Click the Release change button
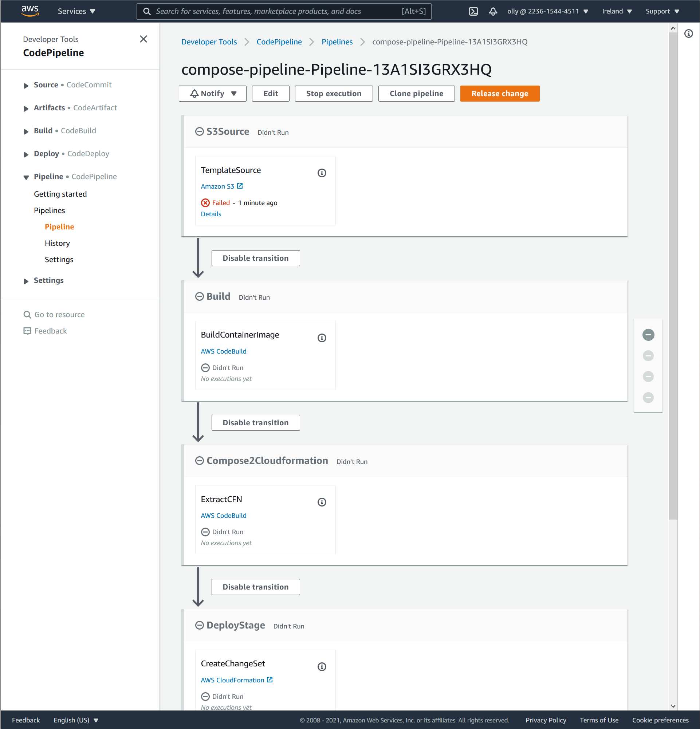Image resolution: width=700 pixels, height=729 pixels. 500,93
